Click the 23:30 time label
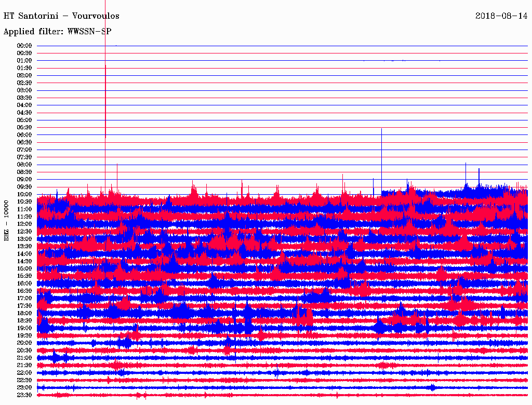This screenshot has width=532, height=405. 24,395
